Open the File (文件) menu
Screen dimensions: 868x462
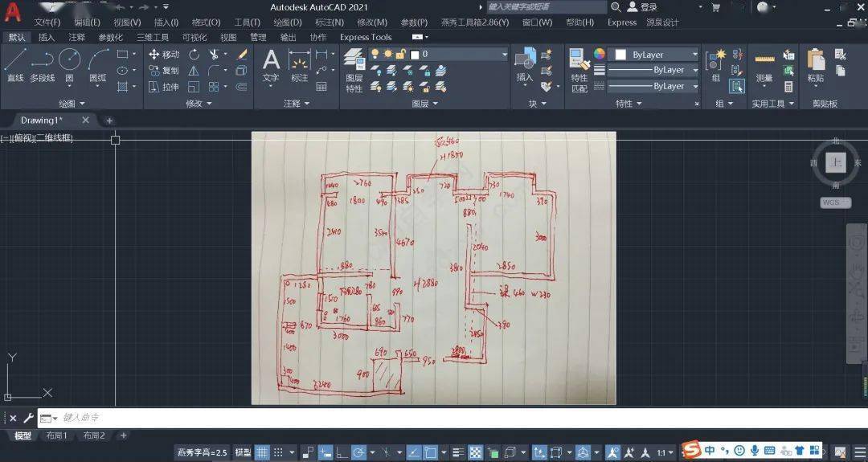coord(47,22)
